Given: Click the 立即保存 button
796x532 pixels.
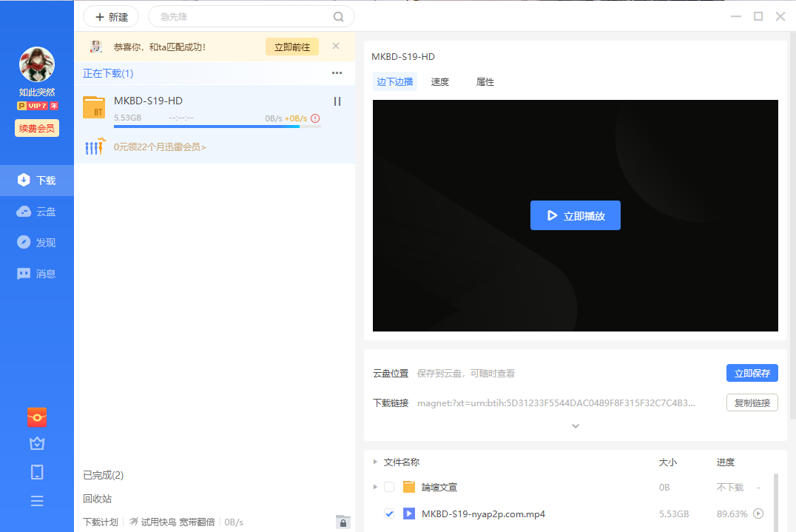Looking at the screenshot, I should pyautogui.click(x=752, y=373).
